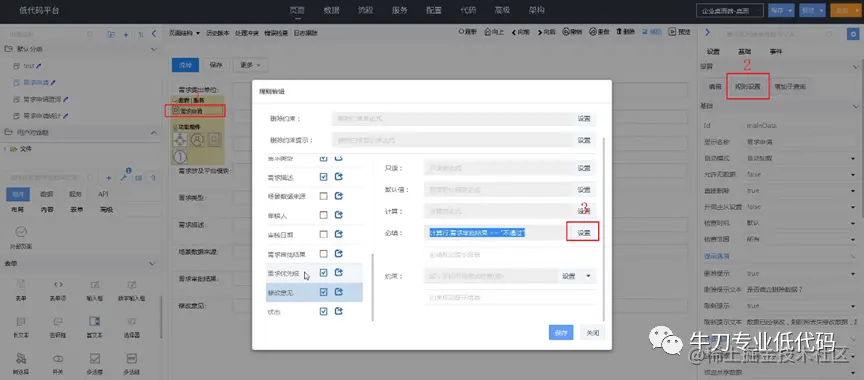This screenshot has width=864, height=380.
Task: Pick the 富文本 form component icon
Action: [x=95, y=321]
